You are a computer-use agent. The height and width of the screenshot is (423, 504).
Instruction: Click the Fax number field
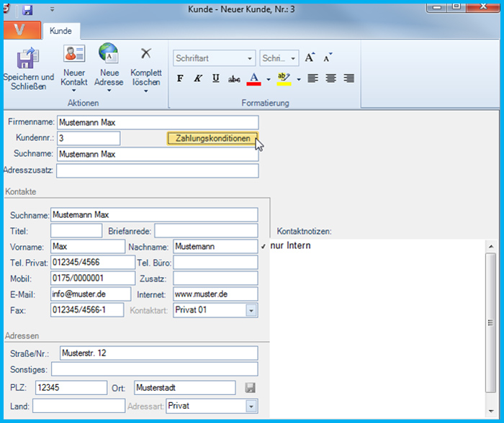click(x=87, y=310)
